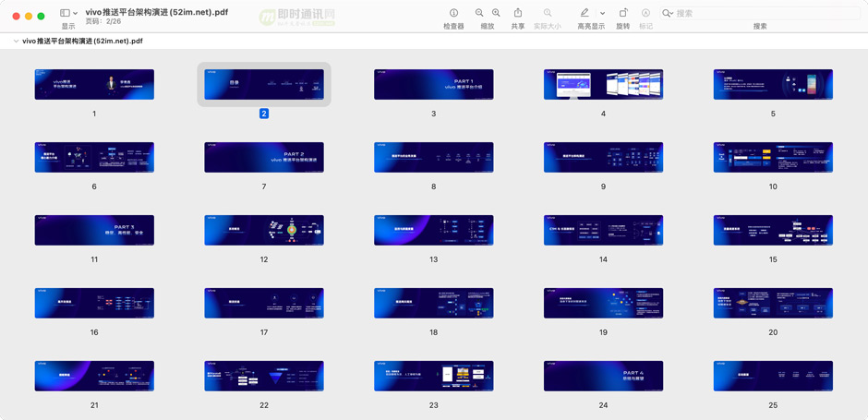Zoom out with the minus magnifier
Image resolution: width=868 pixels, height=420 pixels.
479,13
